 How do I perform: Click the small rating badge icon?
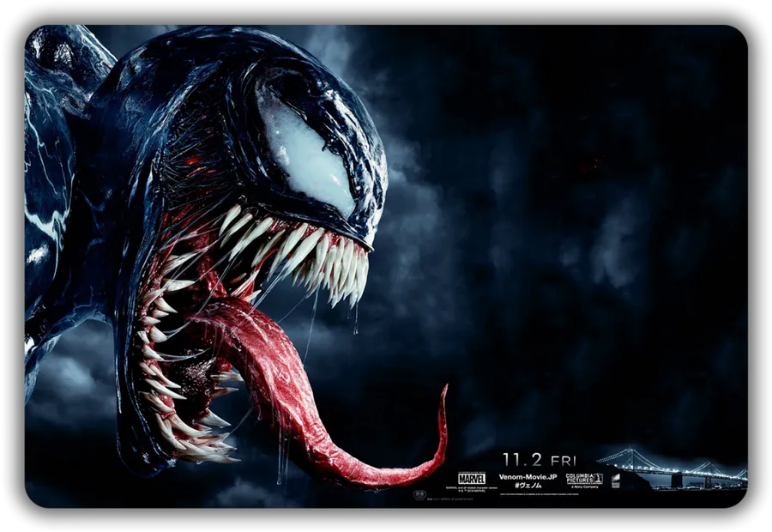tap(419, 495)
